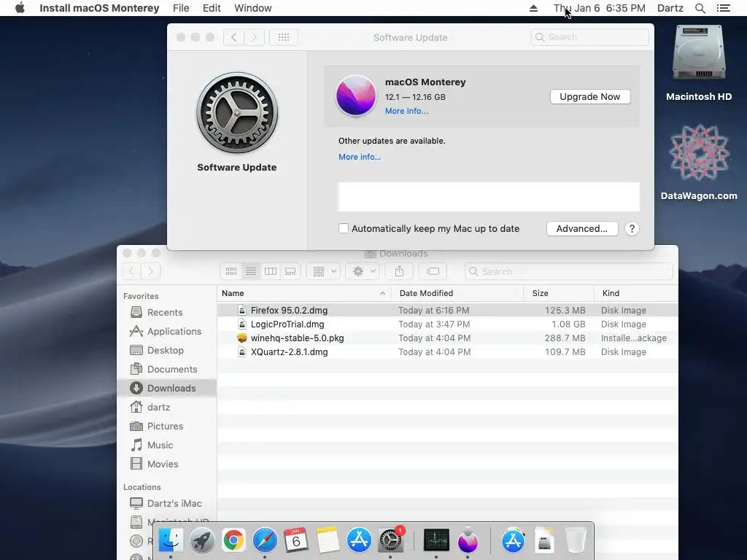Focus the Finder search field

tap(569, 271)
